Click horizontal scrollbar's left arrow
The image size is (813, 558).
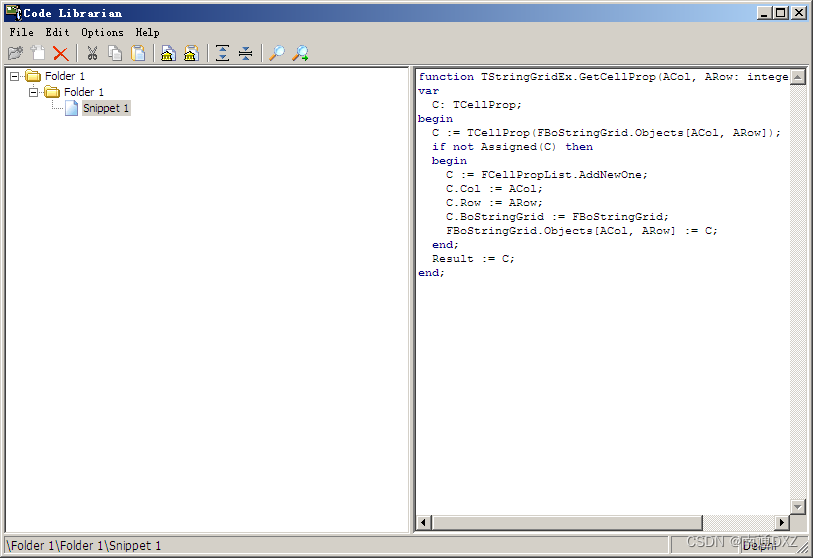click(424, 522)
